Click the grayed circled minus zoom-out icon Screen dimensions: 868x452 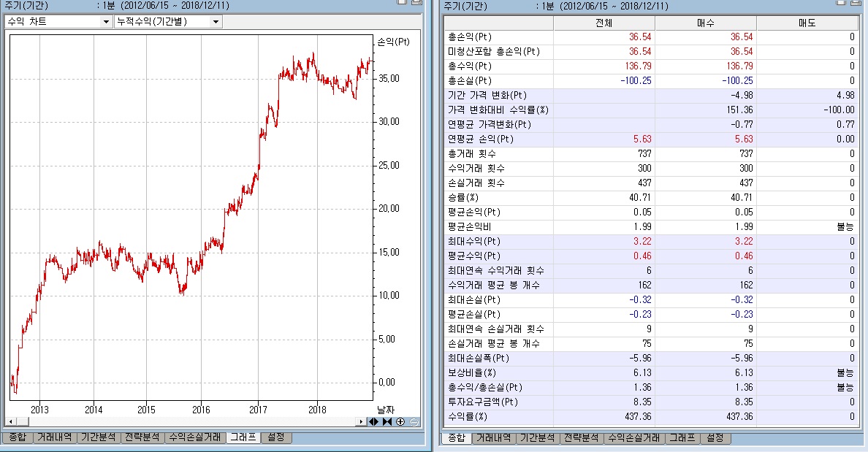[413, 421]
